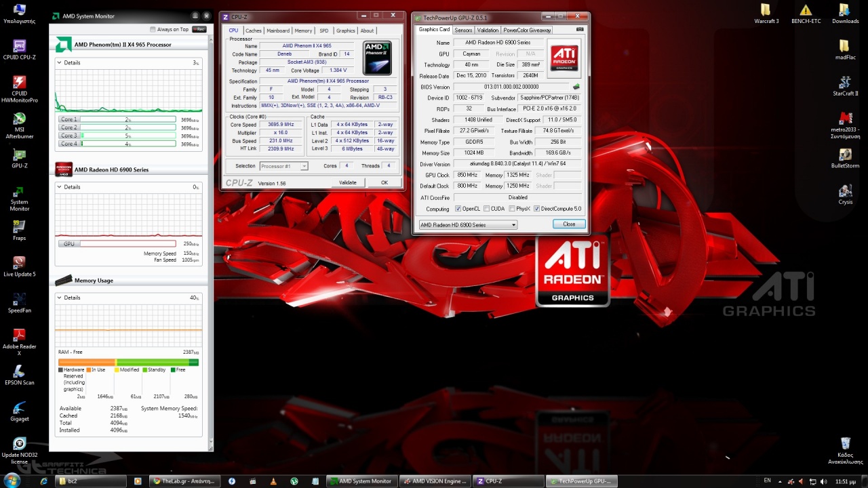The image size is (868, 488).
Task: Click the GPU usage bar in AMD System Monitor
Action: [128, 243]
